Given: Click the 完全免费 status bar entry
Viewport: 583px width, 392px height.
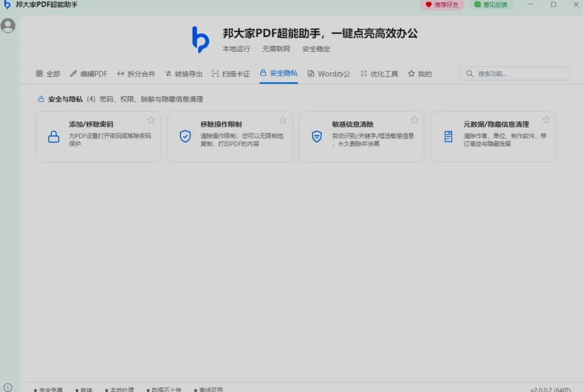Looking at the screenshot, I should (49, 389).
